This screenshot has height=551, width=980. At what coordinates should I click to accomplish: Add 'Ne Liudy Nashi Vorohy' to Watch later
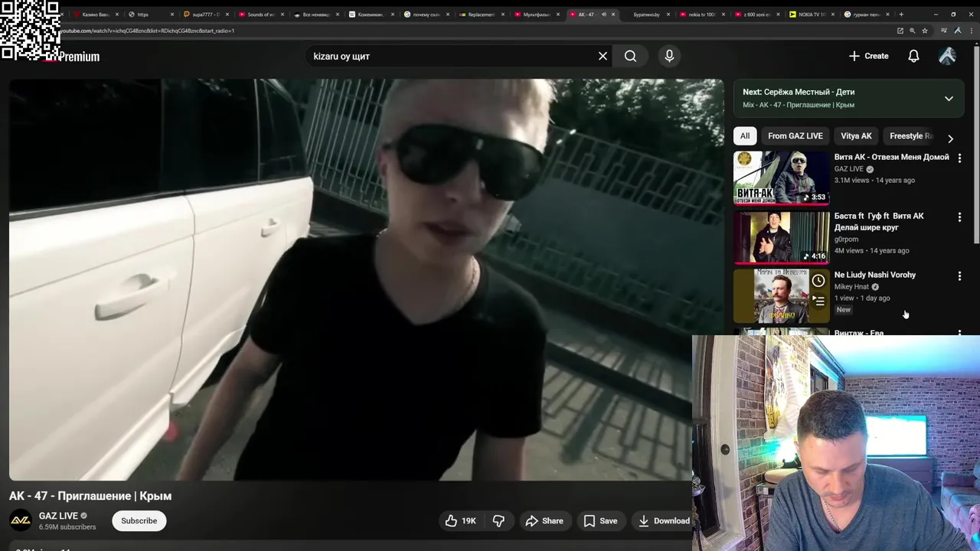tap(818, 281)
